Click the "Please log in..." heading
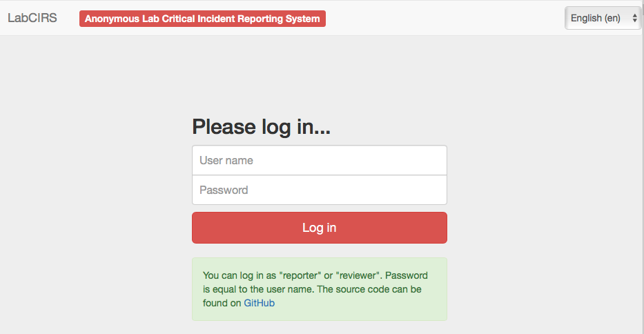The width and height of the screenshot is (644, 334). click(x=261, y=127)
